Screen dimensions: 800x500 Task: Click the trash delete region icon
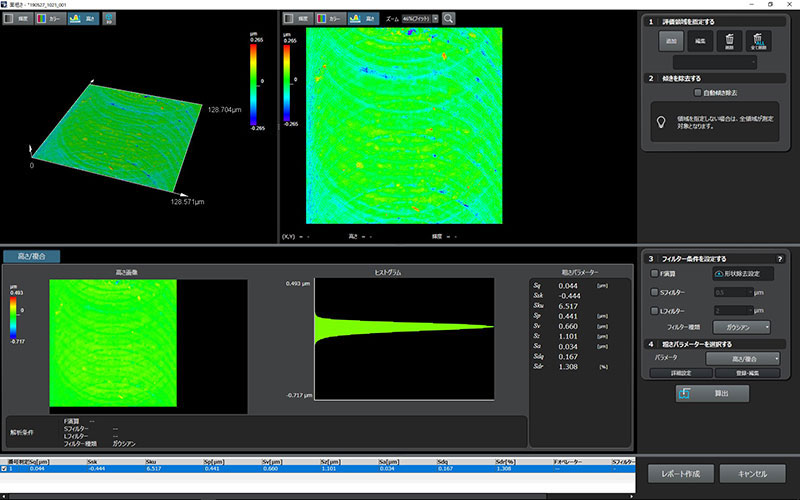729,41
